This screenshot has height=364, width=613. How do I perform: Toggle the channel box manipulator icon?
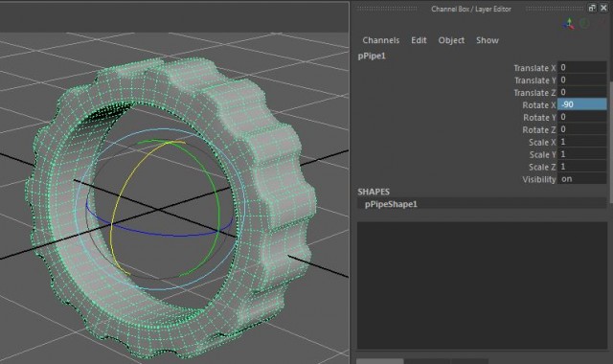click(568, 24)
